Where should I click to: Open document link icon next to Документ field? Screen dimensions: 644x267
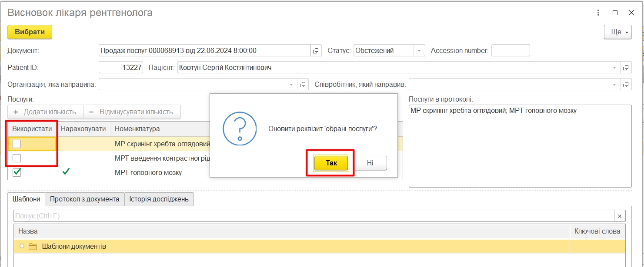[316, 50]
